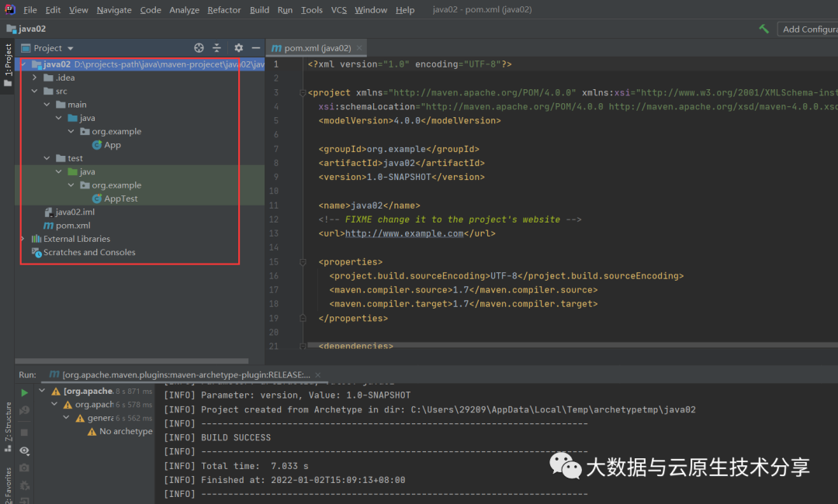838x504 pixels.
Task: Fold the project tag in editor gutter
Action: [303, 93]
